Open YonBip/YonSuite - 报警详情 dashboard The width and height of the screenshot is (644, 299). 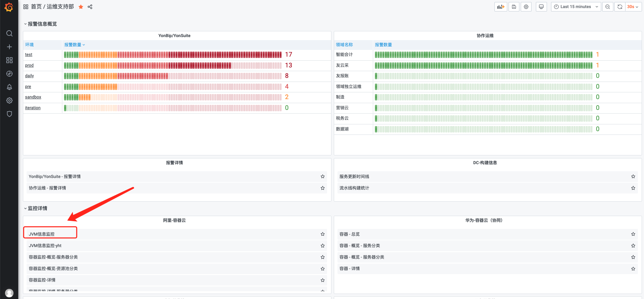[x=55, y=177]
